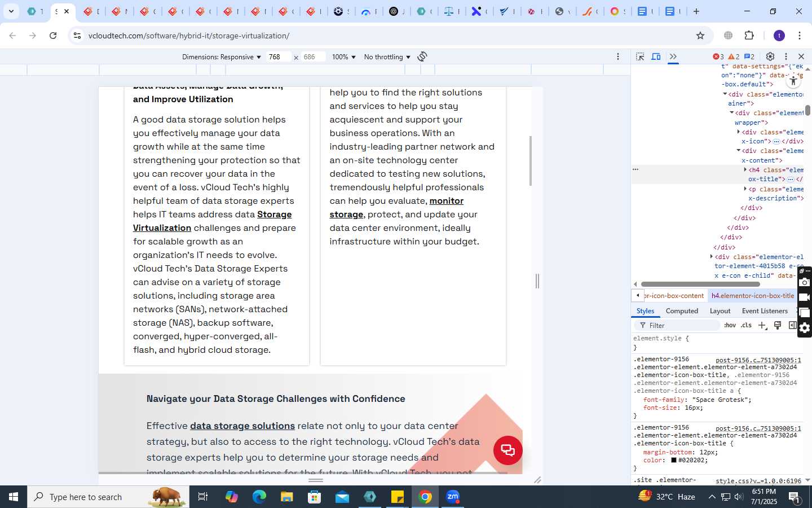Click the styles Filter input
812x508 pixels.
coord(678,326)
